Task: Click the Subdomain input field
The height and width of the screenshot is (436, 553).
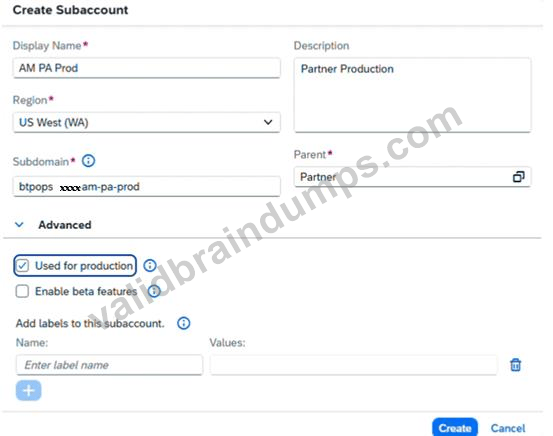Action: pos(147,186)
